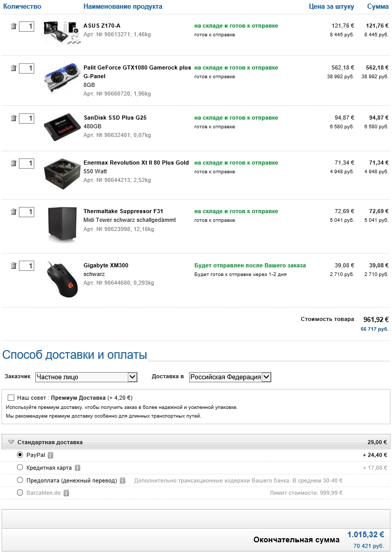Open the Доставка в country dropdown
The height and width of the screenshot is (552, 392).
[x=230, y=377]
